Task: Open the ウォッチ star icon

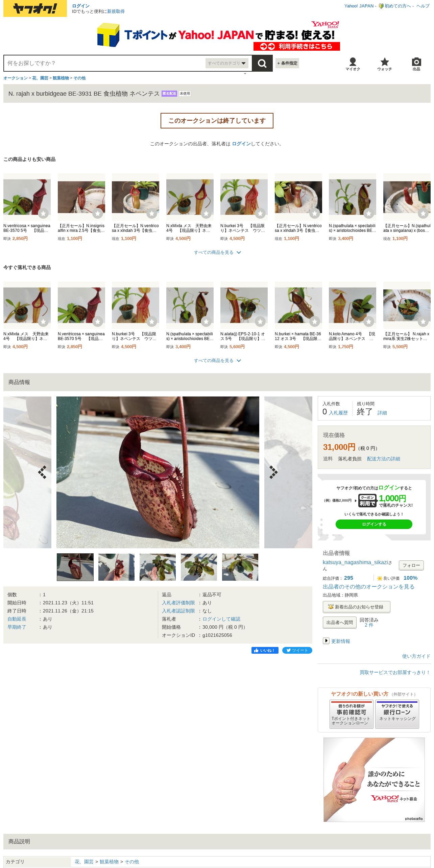Action: pos(384,64)
